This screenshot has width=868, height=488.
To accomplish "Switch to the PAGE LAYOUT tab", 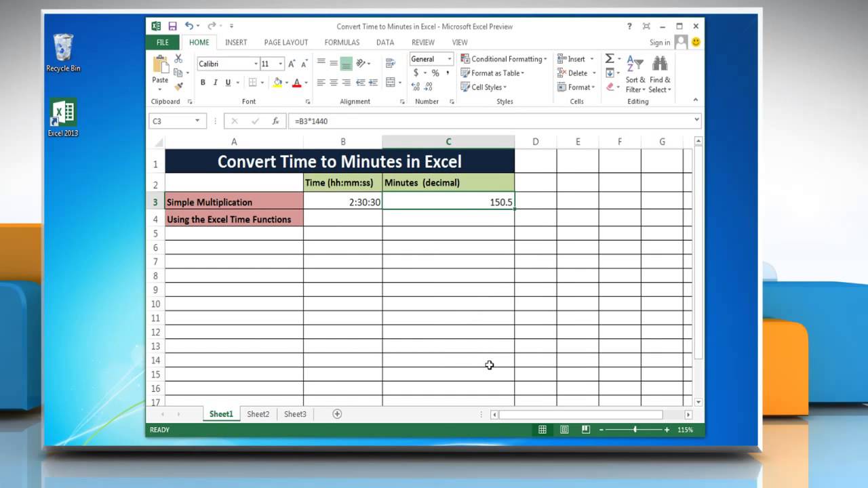I will (x=286, y=42).
